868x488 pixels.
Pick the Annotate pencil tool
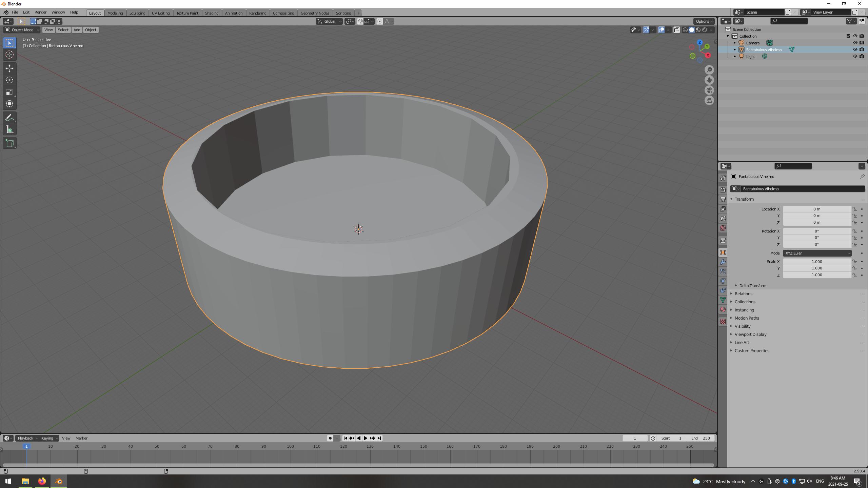tap(9, 118)
